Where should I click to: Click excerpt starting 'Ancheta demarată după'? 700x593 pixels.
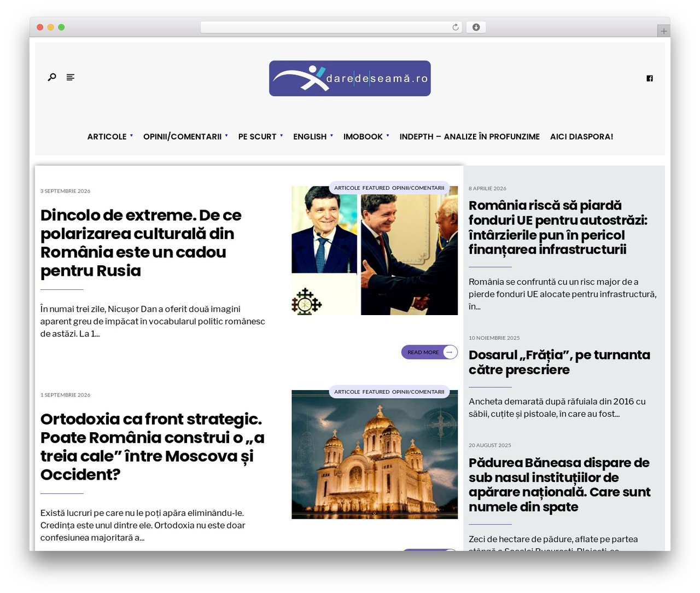pyautogui.click(x=557, y=408)
